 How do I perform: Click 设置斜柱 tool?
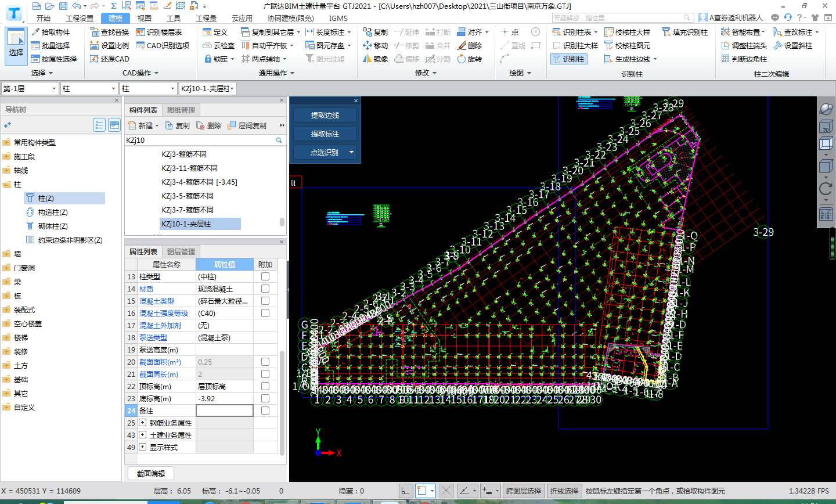pos(792,45)
